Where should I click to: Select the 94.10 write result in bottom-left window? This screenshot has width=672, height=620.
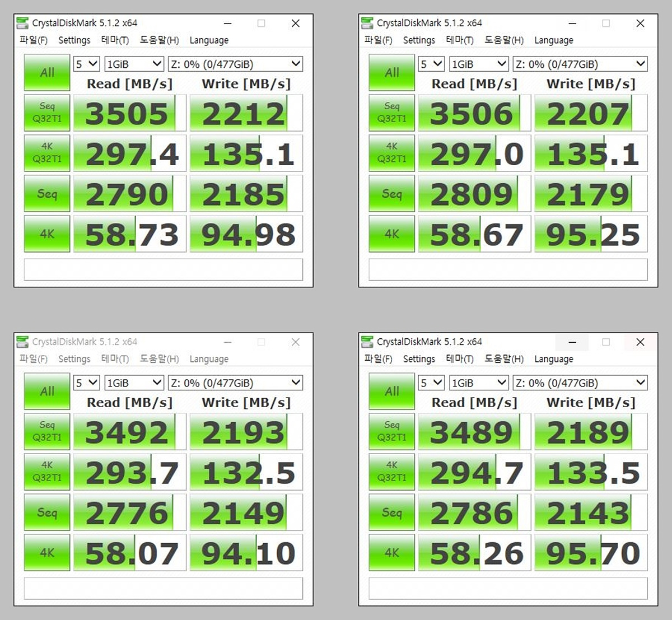(x=246, y=553)
